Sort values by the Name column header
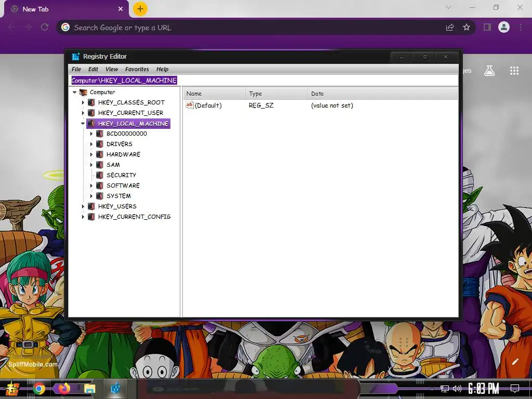The image size is (532, 399). [214, 94]
